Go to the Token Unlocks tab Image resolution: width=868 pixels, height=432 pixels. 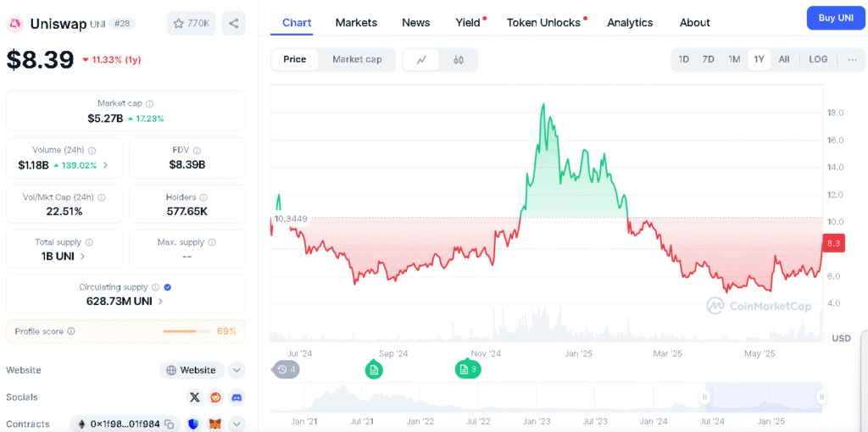pyautogui.click(x=543, y=23)
